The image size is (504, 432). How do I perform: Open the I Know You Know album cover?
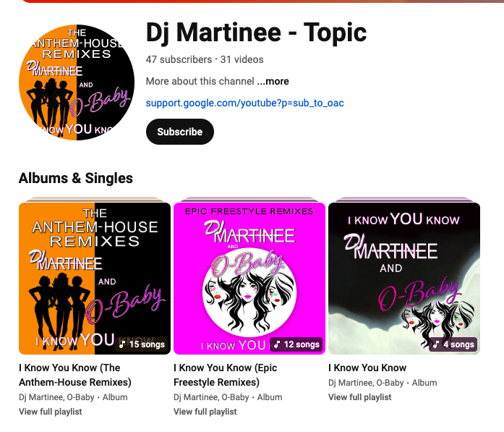[x=404, y=279]
